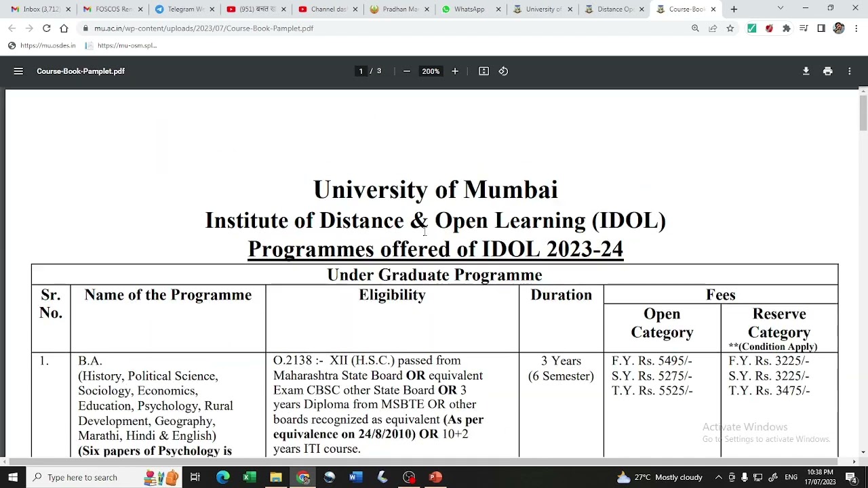Screen dimensions: 868x488
Task: Switch to the Channel dashboard tab
Action: click(328, 9)
